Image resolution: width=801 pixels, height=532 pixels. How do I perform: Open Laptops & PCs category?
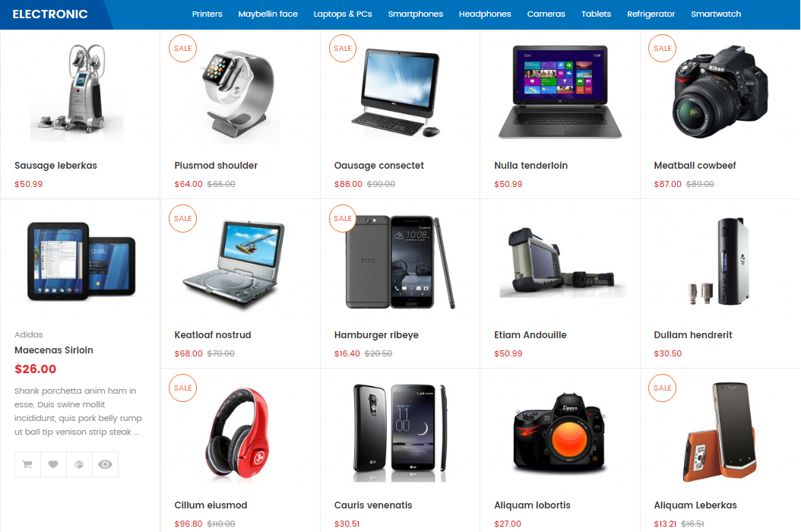point(343,14)
